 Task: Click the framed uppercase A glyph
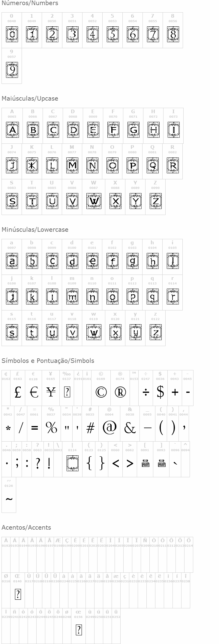coord(12,130)
